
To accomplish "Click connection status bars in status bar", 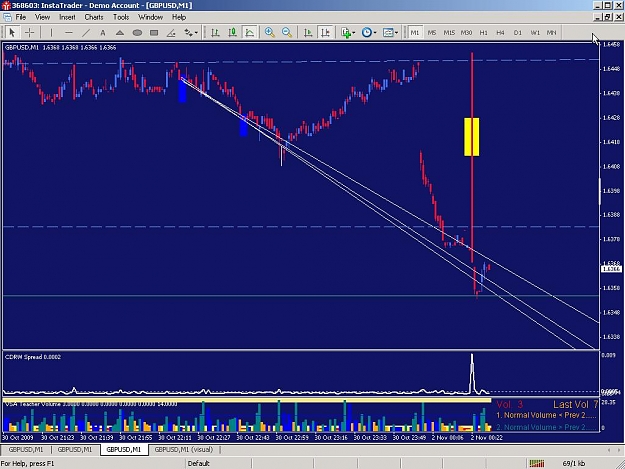I will (537, 463).
